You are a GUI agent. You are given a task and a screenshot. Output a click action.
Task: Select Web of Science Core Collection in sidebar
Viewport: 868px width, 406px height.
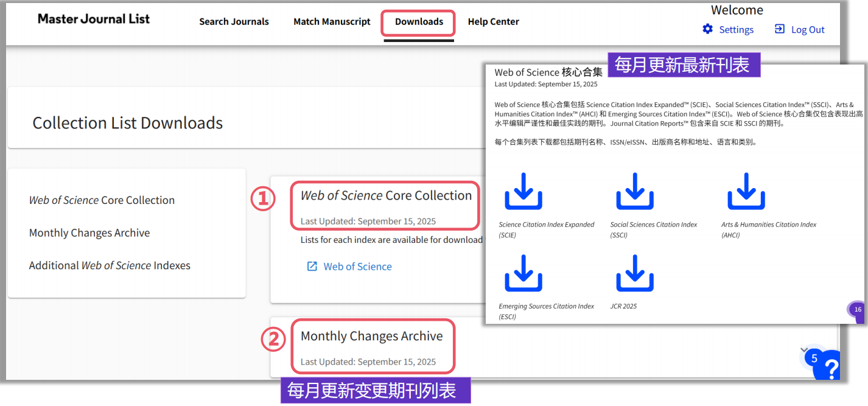point(102,200)
